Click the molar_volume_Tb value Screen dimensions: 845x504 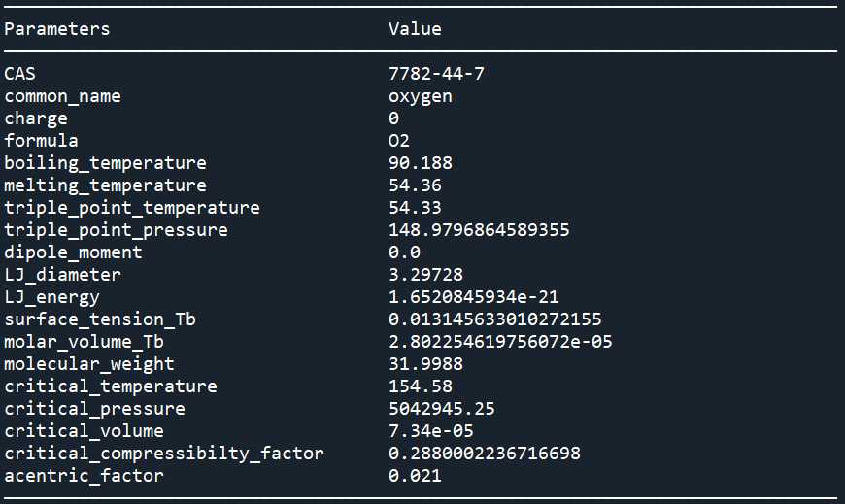500,342
